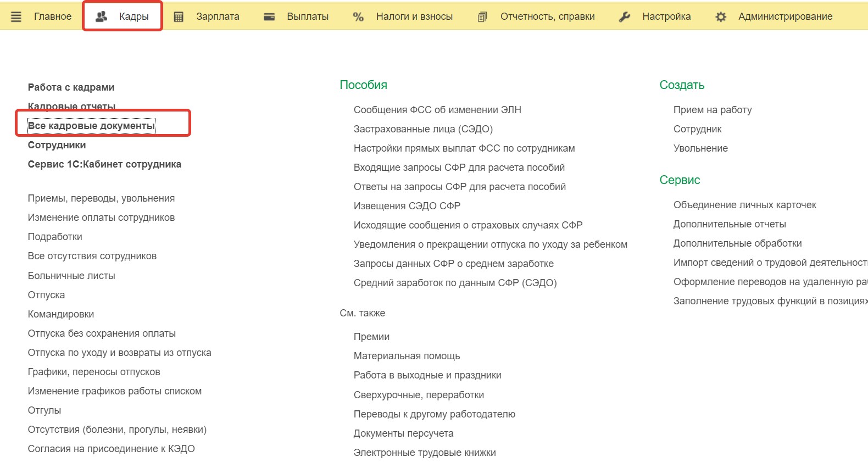868x468 pixels.
Task: Open Исходящие сообщения о страховых случаях СФР
Action: (468, 225)
